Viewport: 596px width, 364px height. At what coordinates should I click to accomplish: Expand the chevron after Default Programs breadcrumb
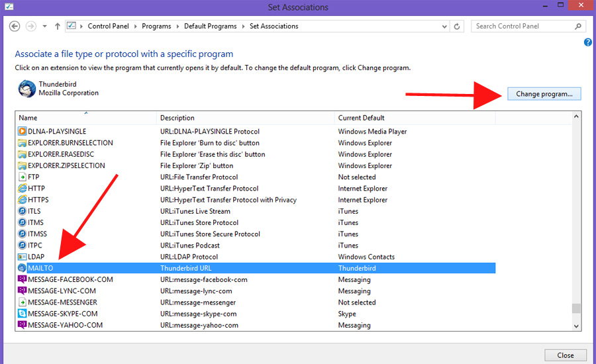coord(243,26)
